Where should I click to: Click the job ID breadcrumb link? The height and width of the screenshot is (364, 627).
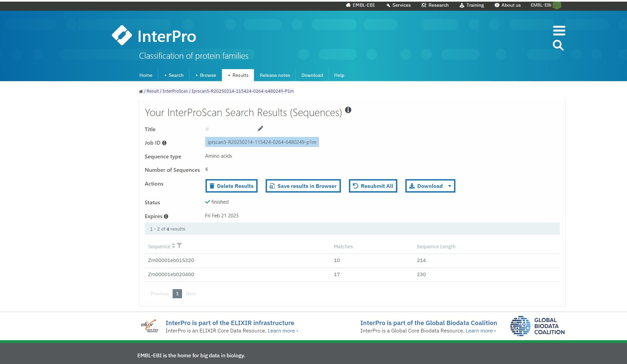(x=242, y=91)
